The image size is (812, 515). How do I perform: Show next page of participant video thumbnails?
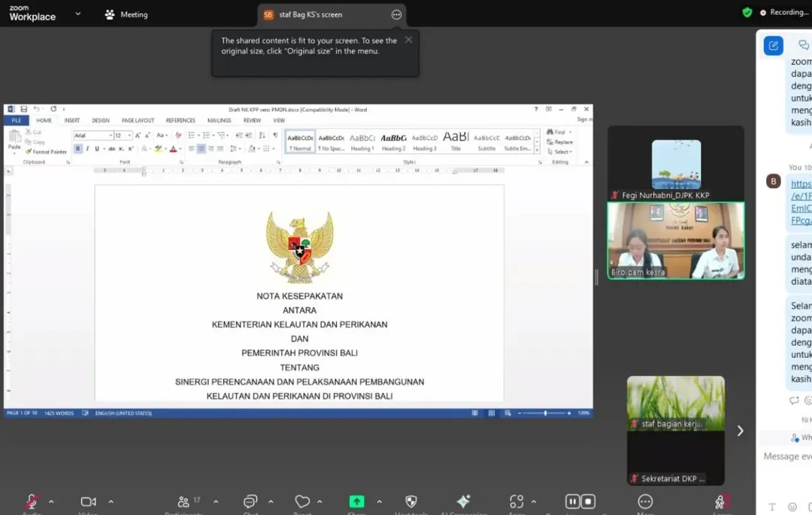tap(740, 431)
